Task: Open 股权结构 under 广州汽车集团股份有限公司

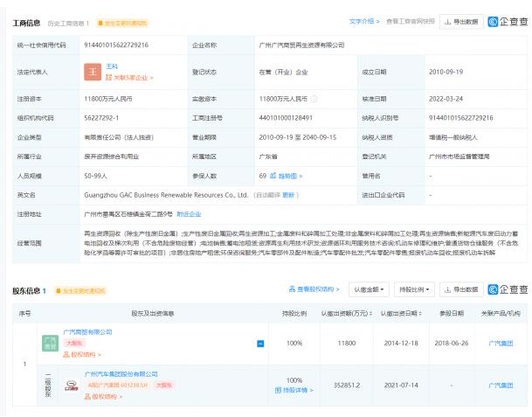Action: coord(103,397)
